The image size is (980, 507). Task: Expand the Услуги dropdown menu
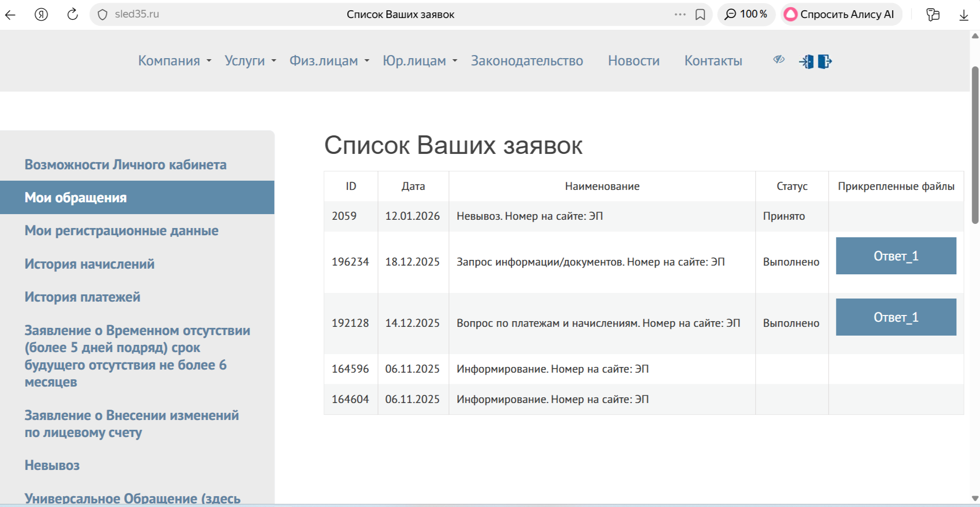click(250, 61)
